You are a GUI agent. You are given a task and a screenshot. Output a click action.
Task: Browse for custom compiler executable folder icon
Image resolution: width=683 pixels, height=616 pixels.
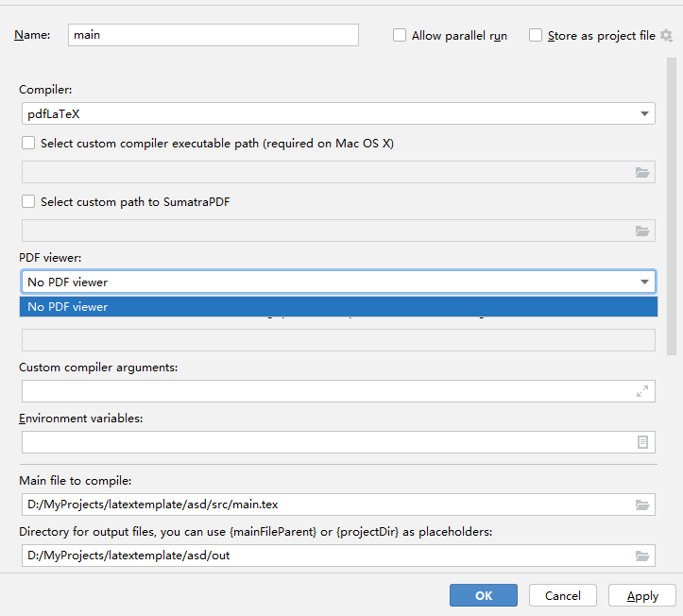pos(642,172)
